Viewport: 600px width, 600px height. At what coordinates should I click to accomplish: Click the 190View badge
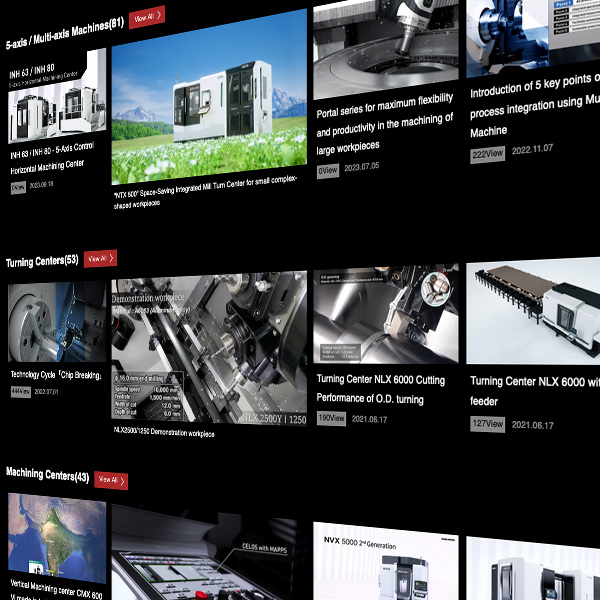[x=331, y=418]
